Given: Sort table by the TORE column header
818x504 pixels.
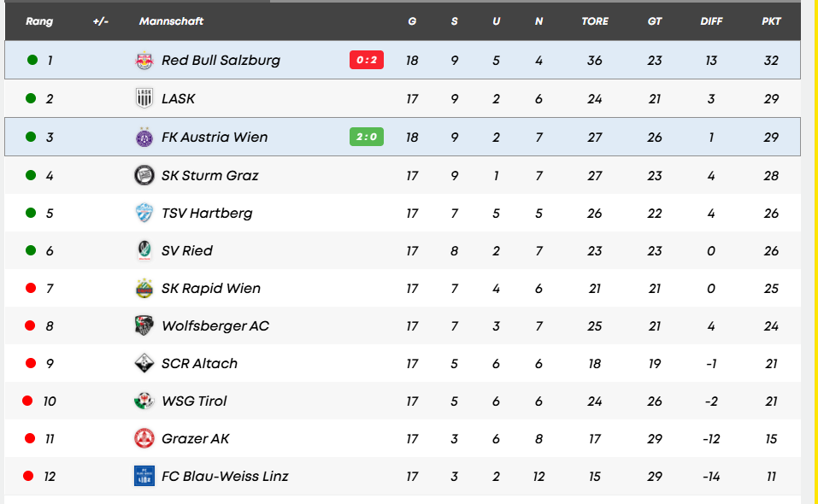Looking at the screenshot, I should (595, 21).
